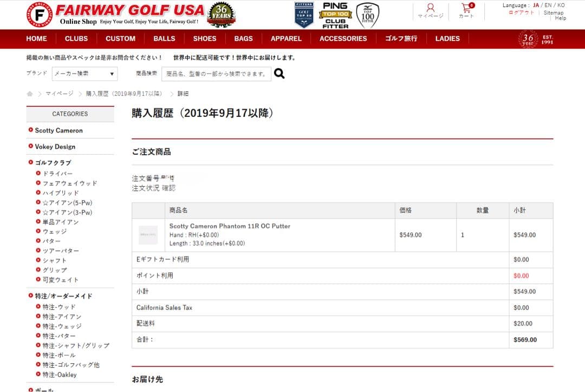
Task: Click the California Sales Tax row label
Action: pyautogui.click(x=164, y=308)
